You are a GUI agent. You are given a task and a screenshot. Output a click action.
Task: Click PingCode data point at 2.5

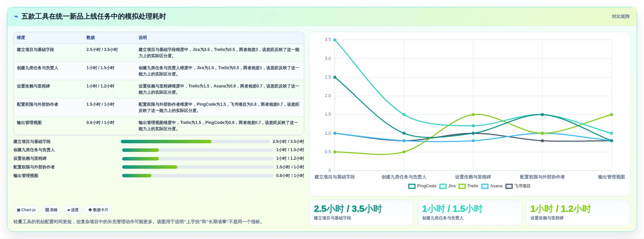coord(335,77)
